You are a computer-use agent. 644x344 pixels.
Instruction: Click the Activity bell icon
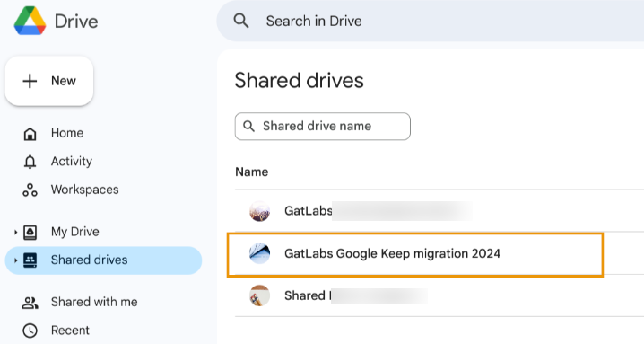point(30,162)
